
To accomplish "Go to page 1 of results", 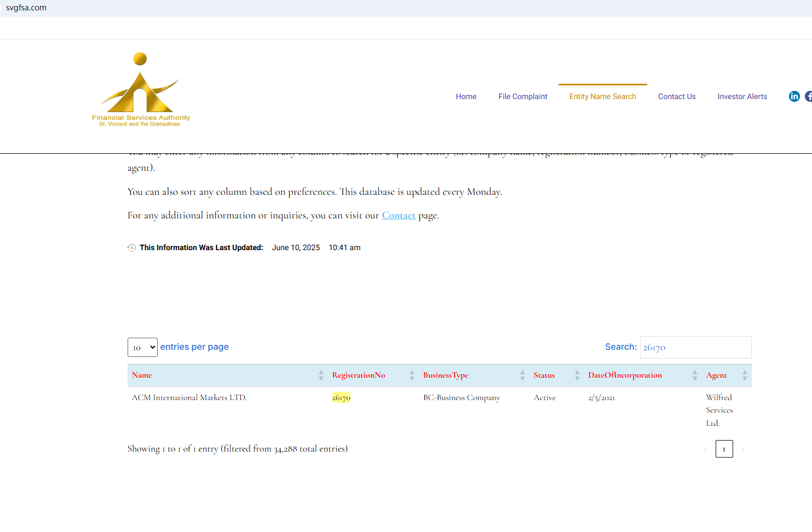I will pos(724,449).
